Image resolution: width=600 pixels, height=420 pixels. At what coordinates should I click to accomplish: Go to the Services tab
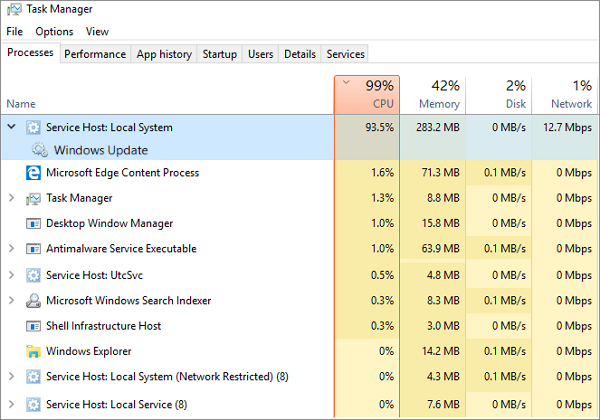346,54
